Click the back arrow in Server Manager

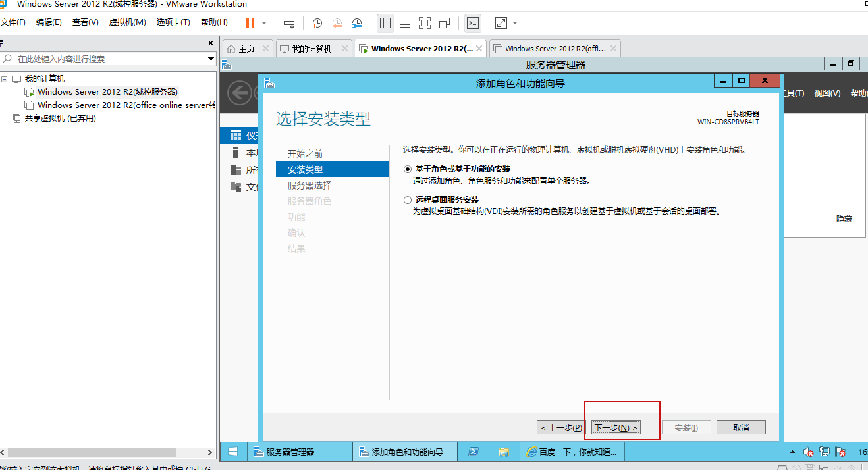point(240,93)
